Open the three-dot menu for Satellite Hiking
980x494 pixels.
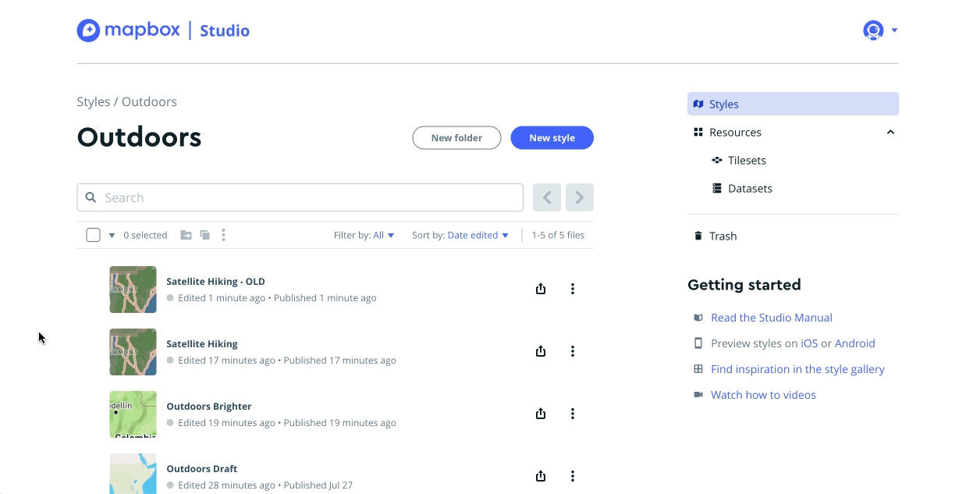click(x=572, y=351)
